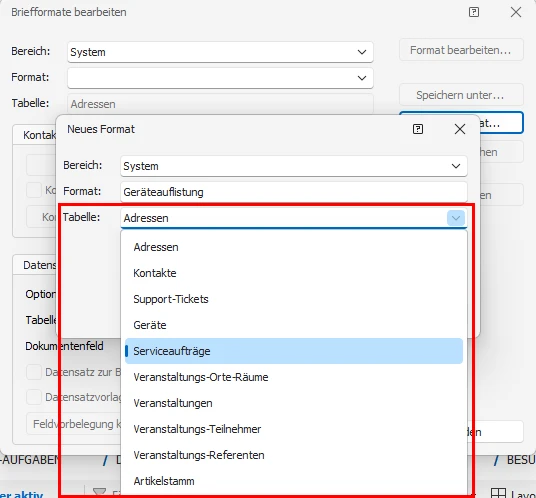This screenshot has width=536, height=498.
Task: Close the Neues Format dialog
Action: 460,129
